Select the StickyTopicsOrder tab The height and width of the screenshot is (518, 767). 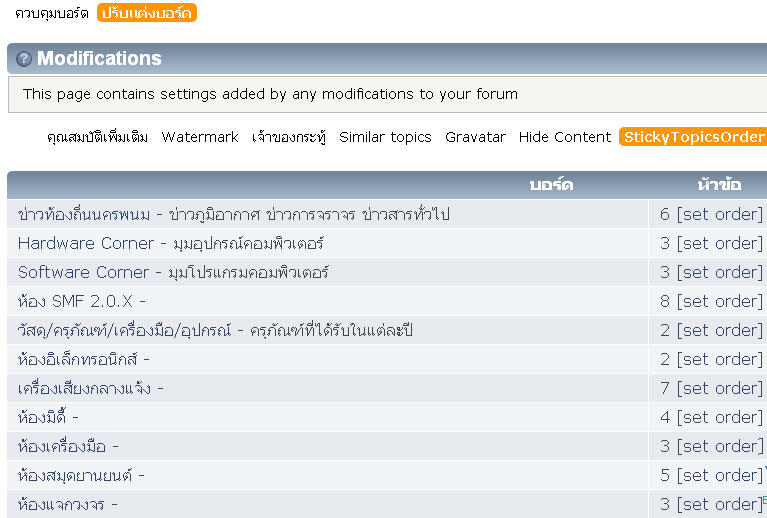[694, 137]
